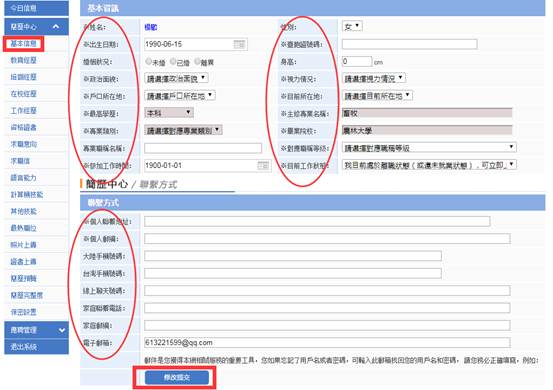Click the 專業職稱名稱 input field

point(203,148)
